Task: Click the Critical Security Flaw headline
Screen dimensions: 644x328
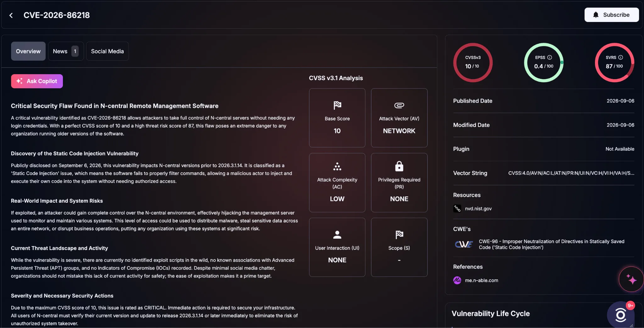Action: pyautogui.click(x=114, y=106)
